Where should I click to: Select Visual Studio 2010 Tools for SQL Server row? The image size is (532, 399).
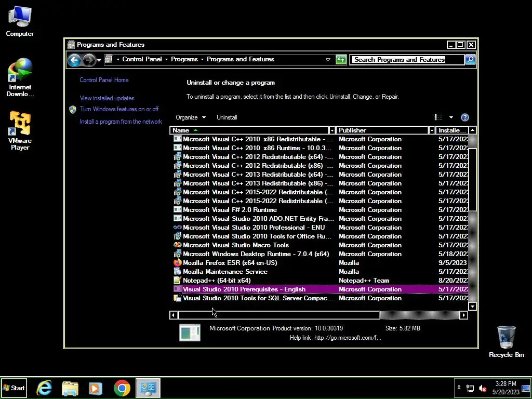pos(318,298)
